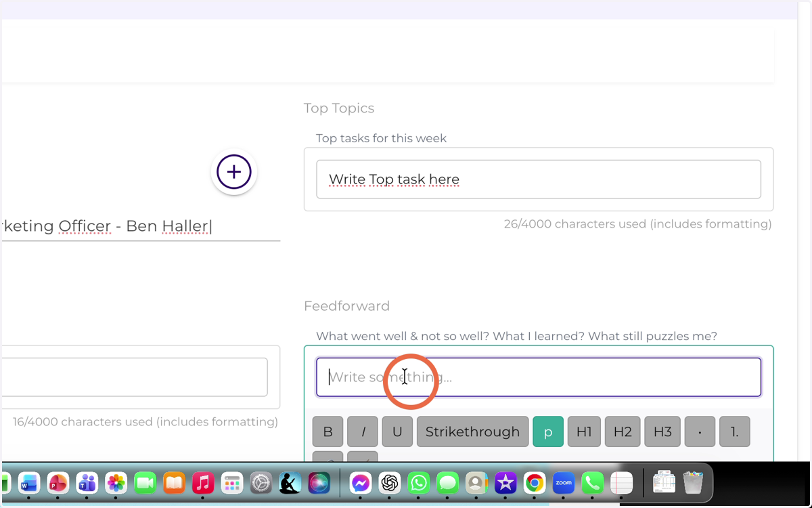812x508 pixels.
Task: Open Zoom from the dock
Action: pos(564,483)
